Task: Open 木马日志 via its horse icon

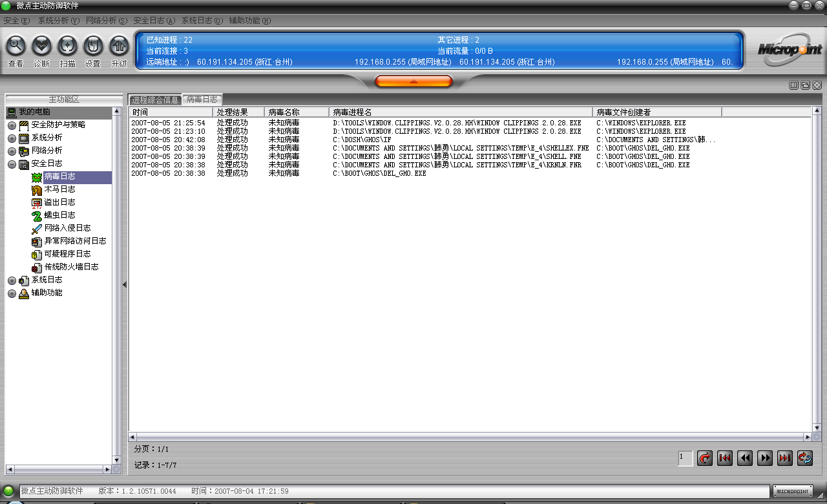Action: (x=37, y=190)
